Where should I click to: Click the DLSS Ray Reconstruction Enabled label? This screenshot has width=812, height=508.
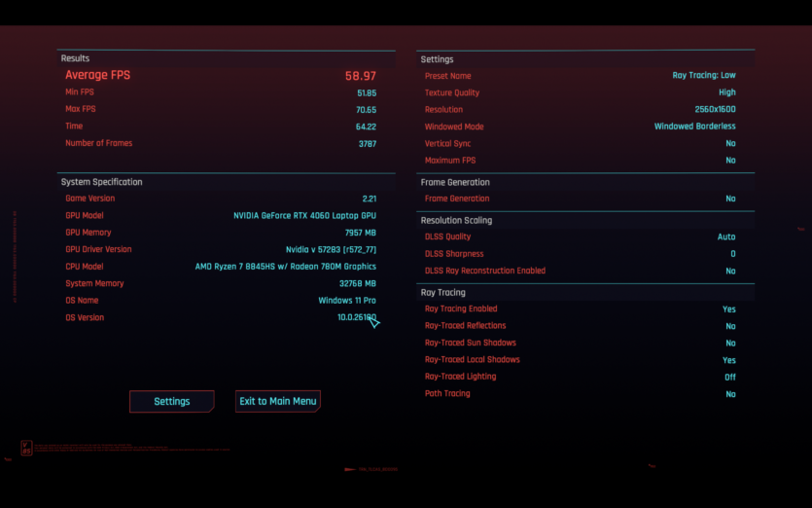pos(485,271)
